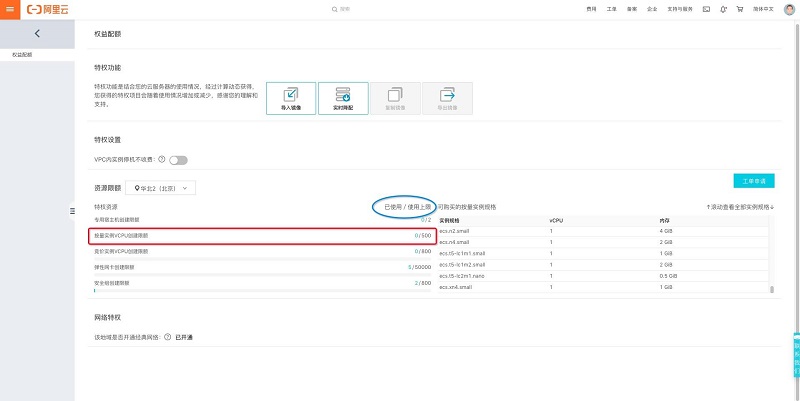Viewport: 800px width, 401px height.
Task: Click the 实例规格 column header
Action: click(x=449, y=221)
